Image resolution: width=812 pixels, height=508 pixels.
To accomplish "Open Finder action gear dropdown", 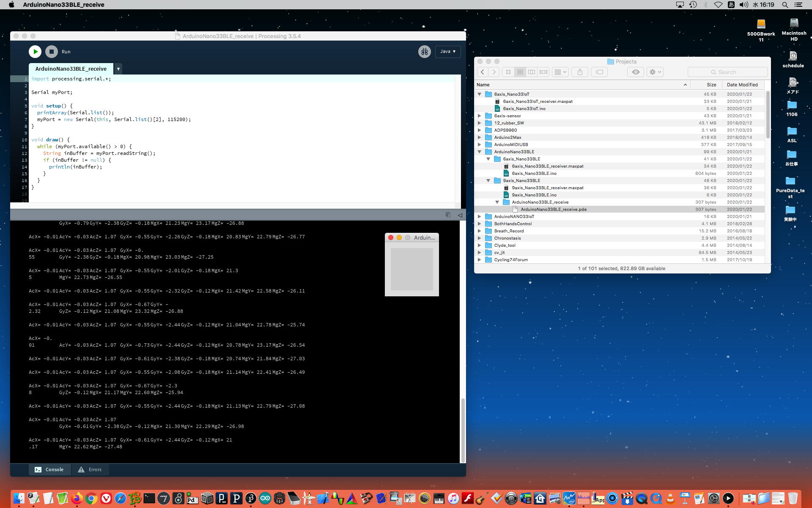I will click(655, 72).
